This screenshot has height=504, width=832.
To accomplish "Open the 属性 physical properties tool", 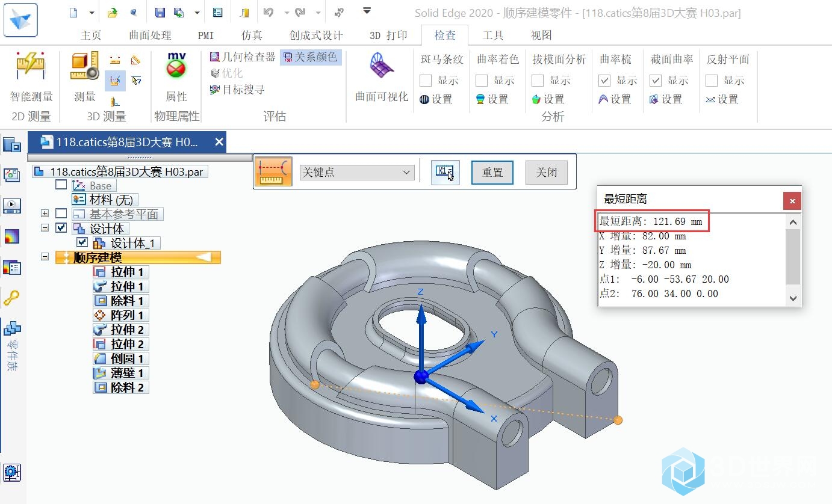I will [x=176, y=77].
